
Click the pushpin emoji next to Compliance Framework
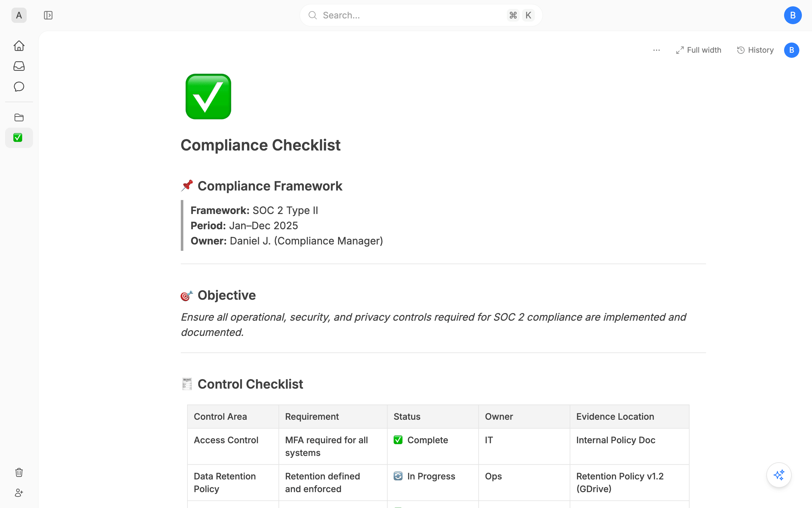point(187,186)
